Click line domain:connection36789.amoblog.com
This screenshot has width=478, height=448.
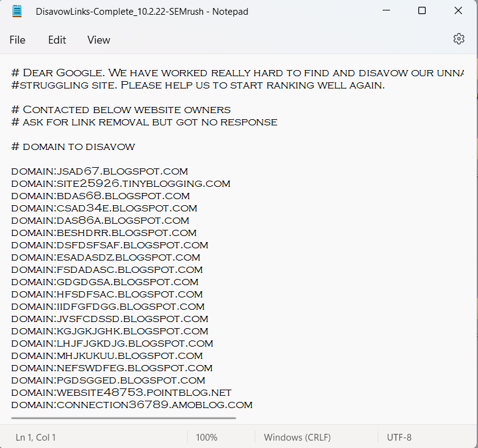(x=132, y=405)
